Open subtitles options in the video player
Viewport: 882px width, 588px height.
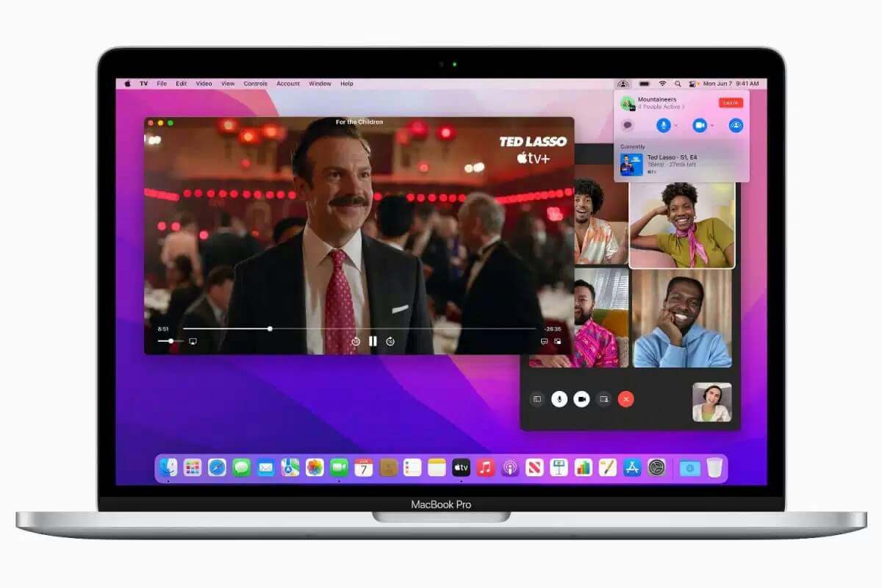click(x=545, y=341)
